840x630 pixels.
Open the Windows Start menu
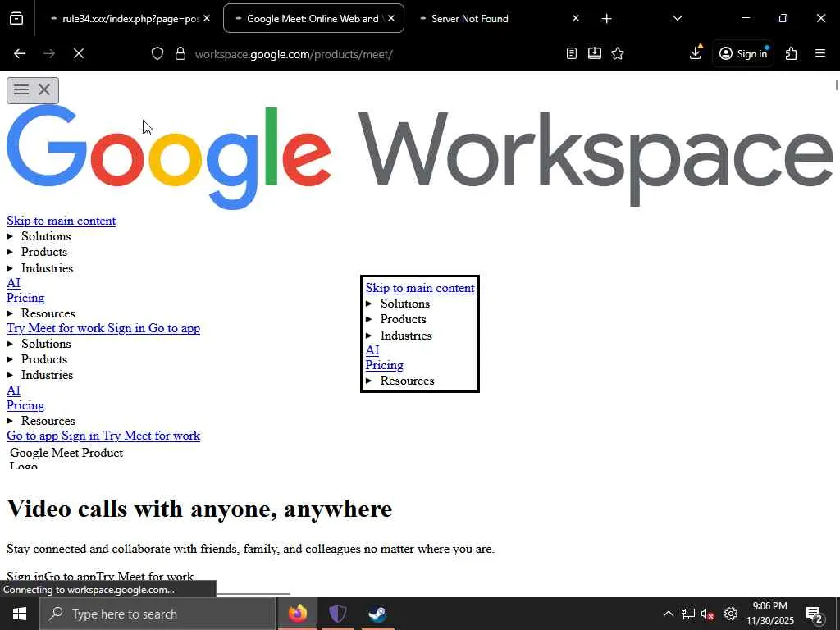pyautogui.click(x=20, y=614)
